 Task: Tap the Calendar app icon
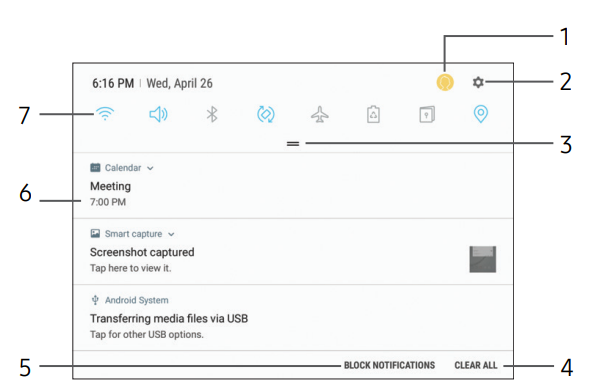pos(95,168)
